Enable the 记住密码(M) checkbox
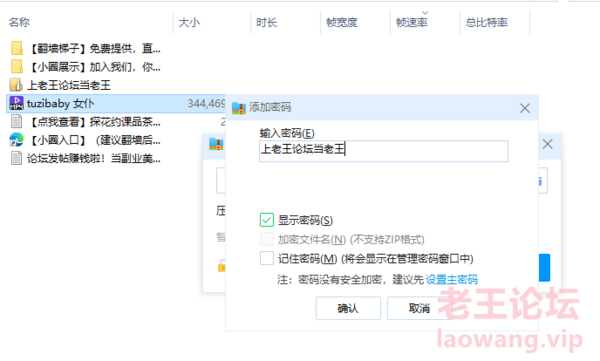 [267, 258]
